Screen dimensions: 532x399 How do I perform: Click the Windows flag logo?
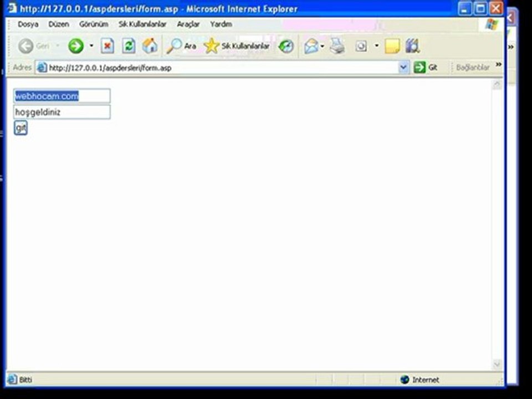tap(492, 24)
